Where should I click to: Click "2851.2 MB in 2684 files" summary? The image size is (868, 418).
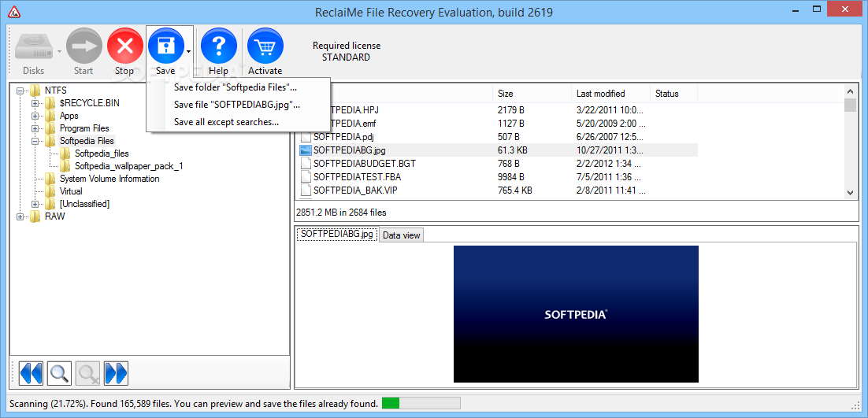coord(341,212)
